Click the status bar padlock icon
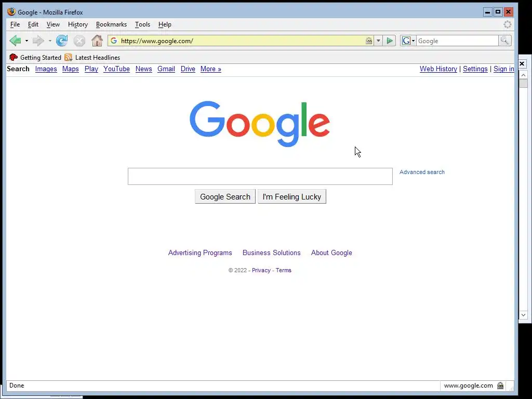Screen dimensions: 532x399 tap(500, 385)
